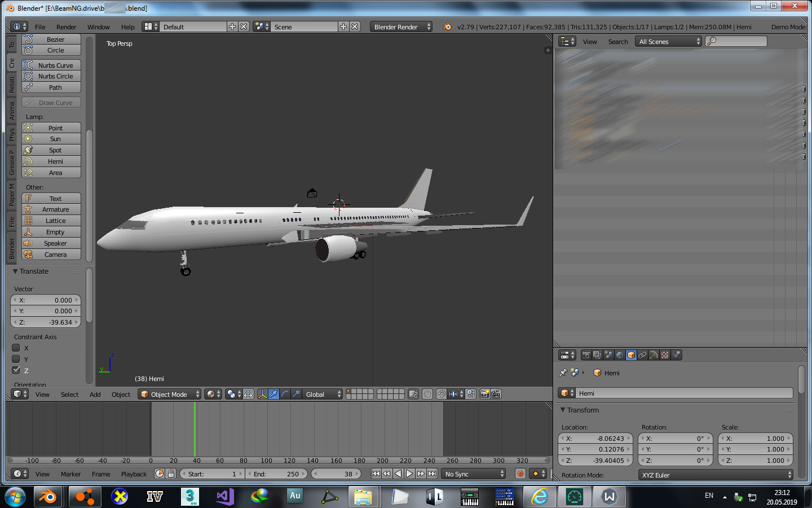Jump to the first frame of timeline
Viewport: 812px width, 508px height.
(376, 474)
